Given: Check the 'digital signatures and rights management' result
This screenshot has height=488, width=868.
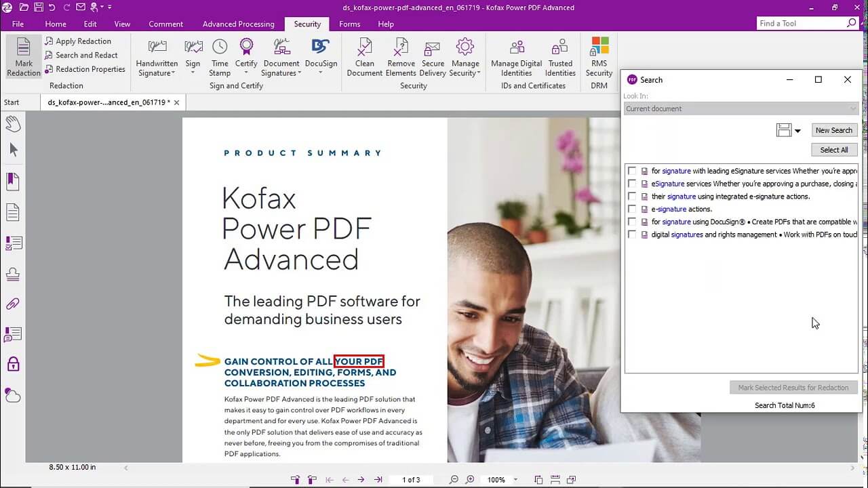Looking at the screenshot, I should 632,235.
